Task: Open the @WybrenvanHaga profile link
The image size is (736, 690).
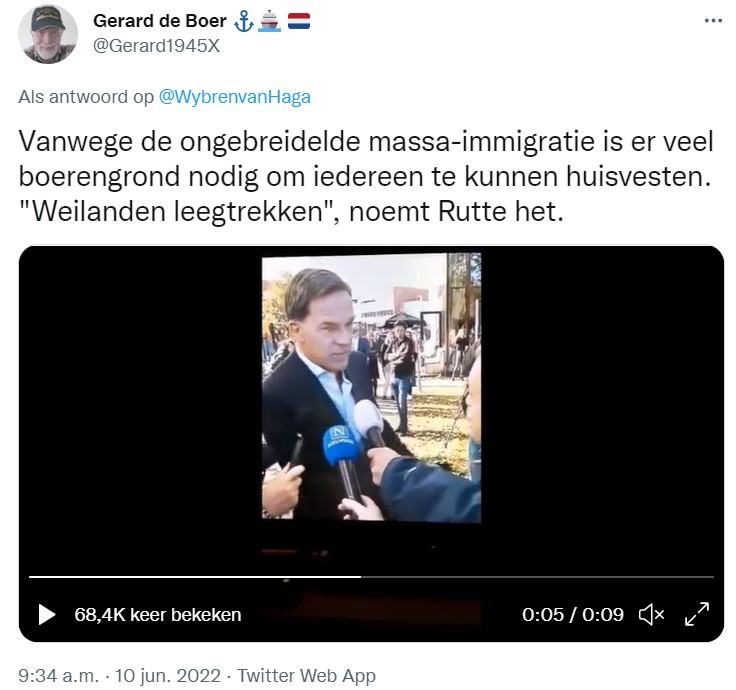Action: (x=235, y=97)
